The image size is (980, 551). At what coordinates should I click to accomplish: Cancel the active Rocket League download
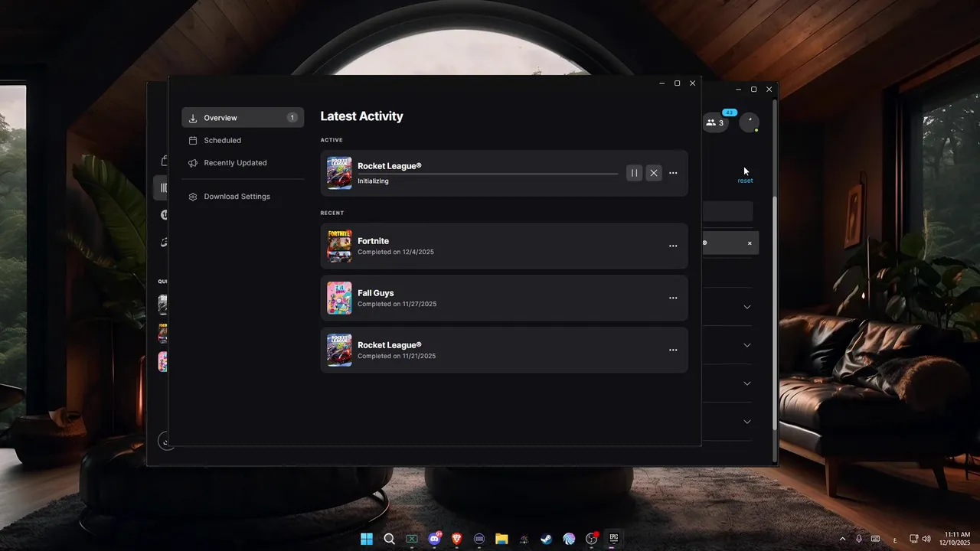coord(654,173)
